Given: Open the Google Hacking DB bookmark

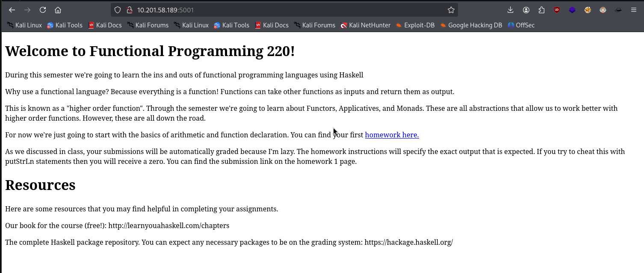Looking at the screenshot, I should point(471,25).
